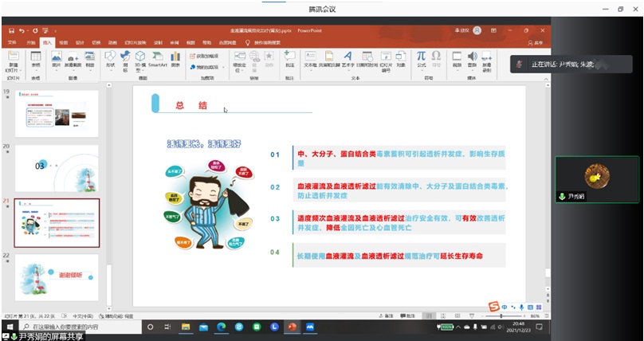Image resolution: width=644 pixels, height=341 pixels.
Task: Click the Undo arrow in the title bar
Action: click(23, 30)
